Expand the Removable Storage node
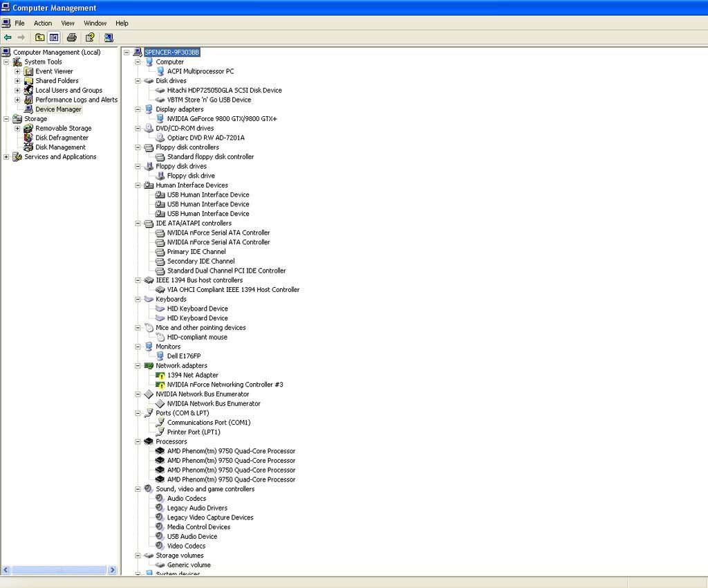Image resolution: width=708 pixels, height=588 pixels. [17, 128]
